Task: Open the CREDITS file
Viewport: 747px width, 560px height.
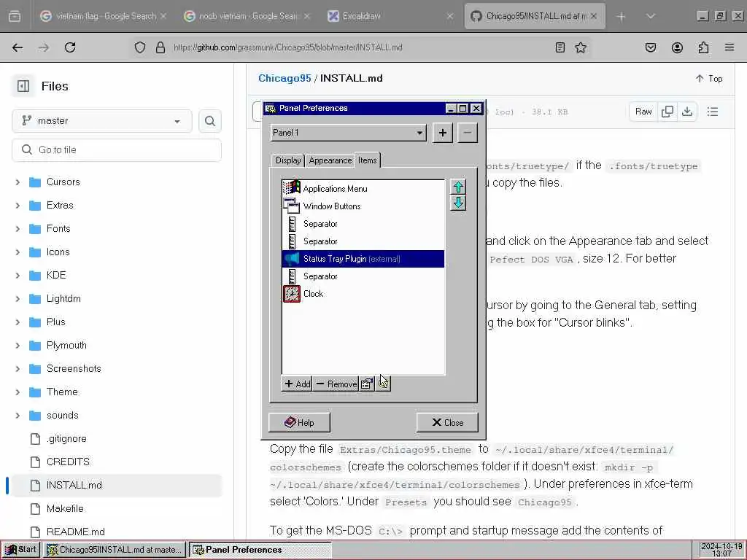Action: 68,462
